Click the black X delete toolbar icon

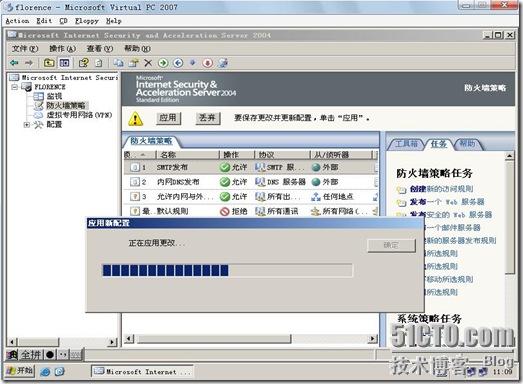click(148, 63)
